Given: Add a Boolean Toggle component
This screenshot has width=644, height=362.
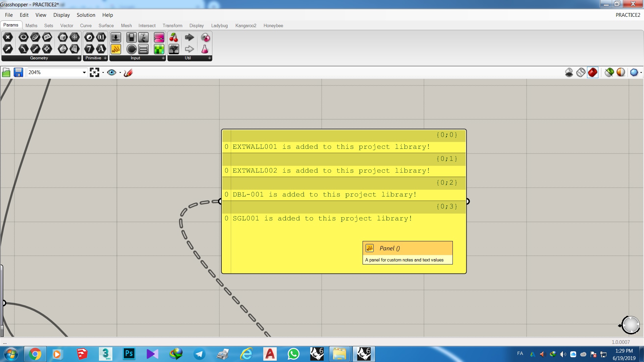Looking at the screenshot, I should click(x=131, y=37).
